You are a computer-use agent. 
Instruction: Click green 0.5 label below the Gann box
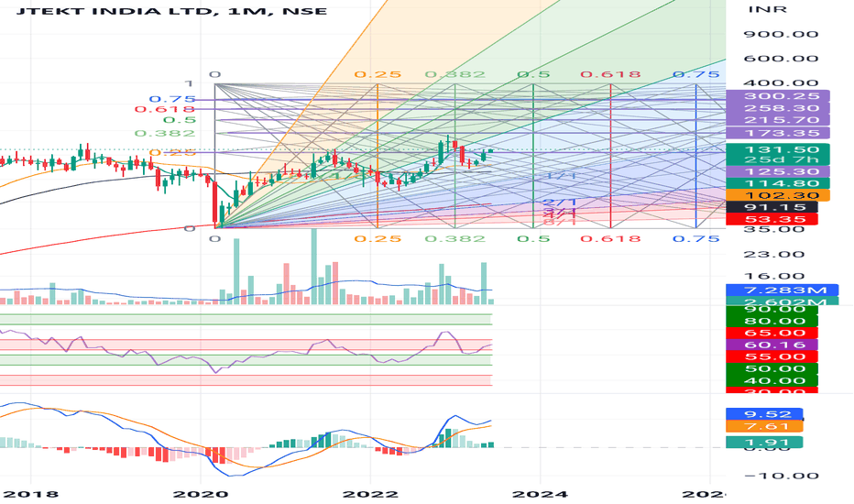click(x=533, y=239)
